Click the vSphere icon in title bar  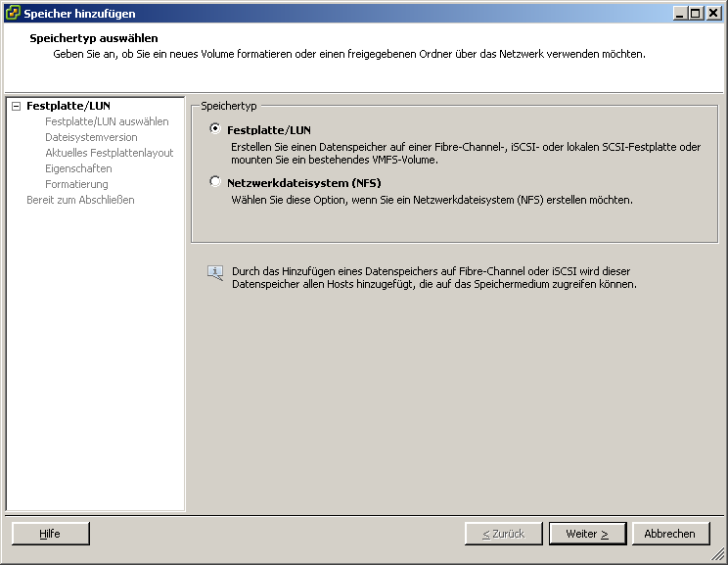click(x=12, y=14)
